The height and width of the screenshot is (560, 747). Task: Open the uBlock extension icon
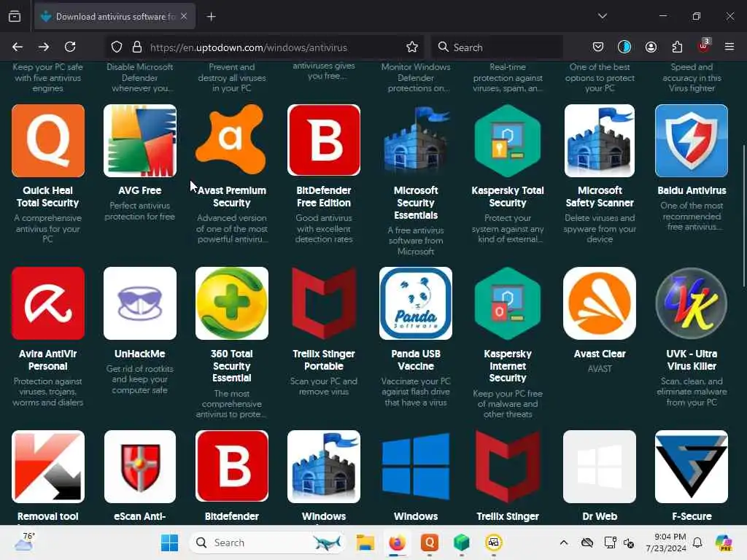[x=704, y=46]
